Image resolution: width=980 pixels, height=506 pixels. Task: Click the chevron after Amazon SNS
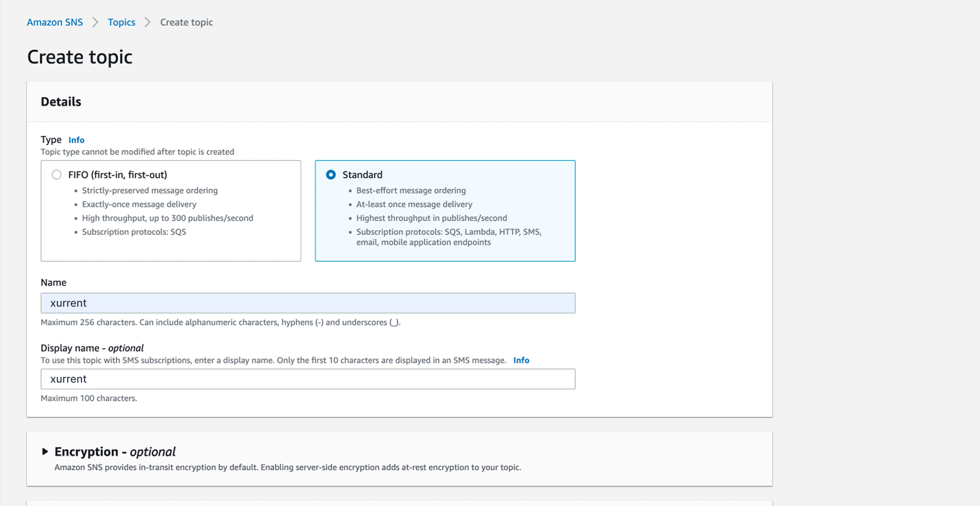tap(95, 23)
